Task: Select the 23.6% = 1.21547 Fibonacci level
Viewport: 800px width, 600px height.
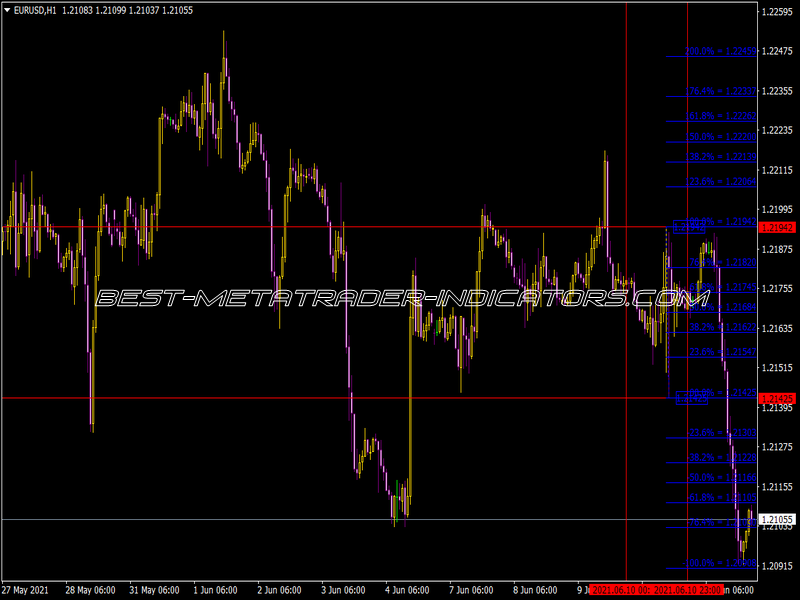Action: pyautogui.click(x=723, y=352)
